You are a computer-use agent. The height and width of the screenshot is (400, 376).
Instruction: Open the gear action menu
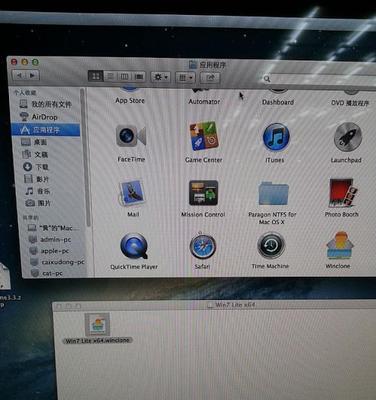pos(161,77)
